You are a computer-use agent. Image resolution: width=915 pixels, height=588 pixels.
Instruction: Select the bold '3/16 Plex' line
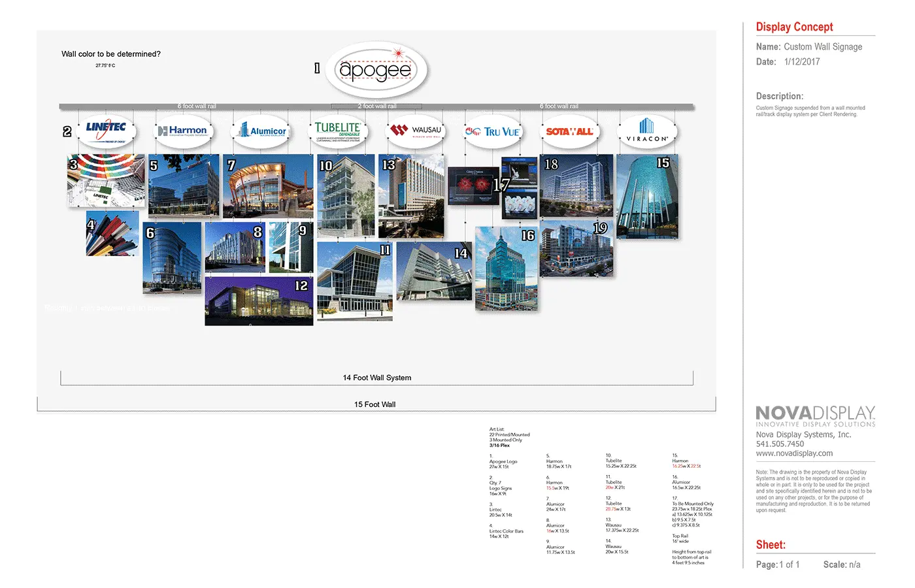(x=499, y=445)
